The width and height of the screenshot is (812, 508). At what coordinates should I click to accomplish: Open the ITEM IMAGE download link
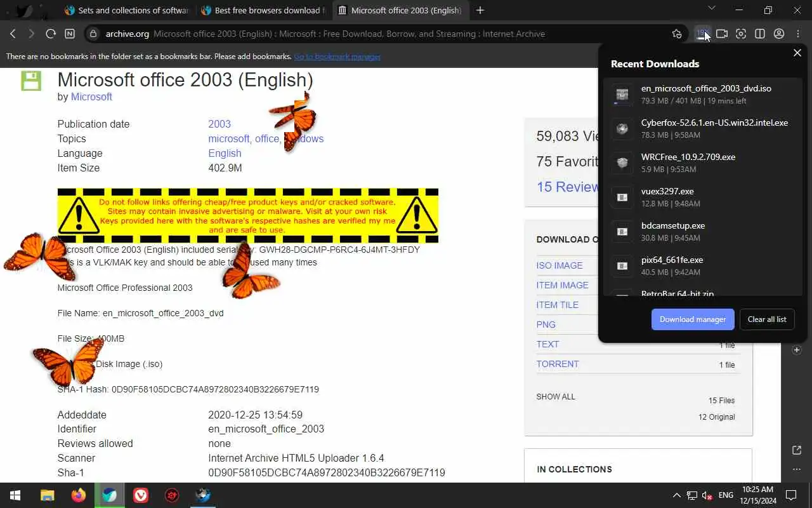[563, 285]
